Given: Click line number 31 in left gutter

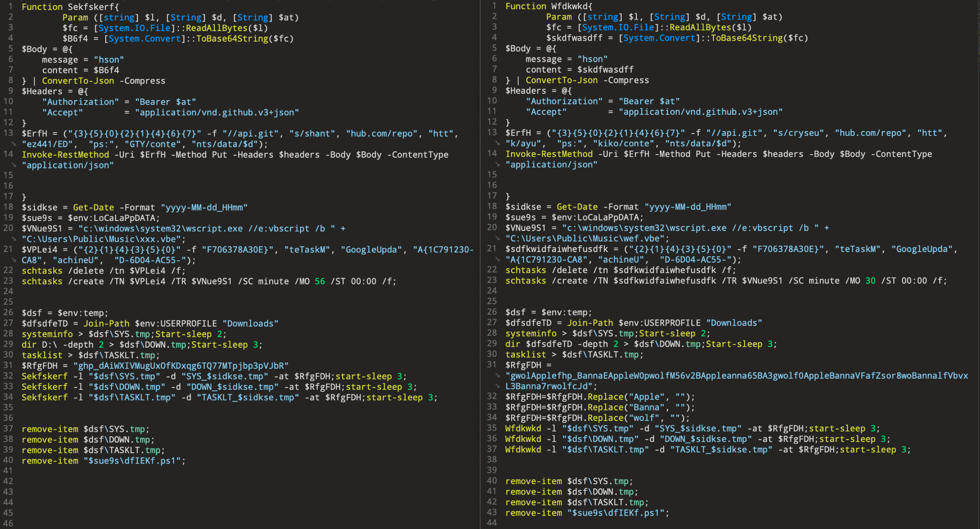Looking at the screenshot, I should (8, 365).
